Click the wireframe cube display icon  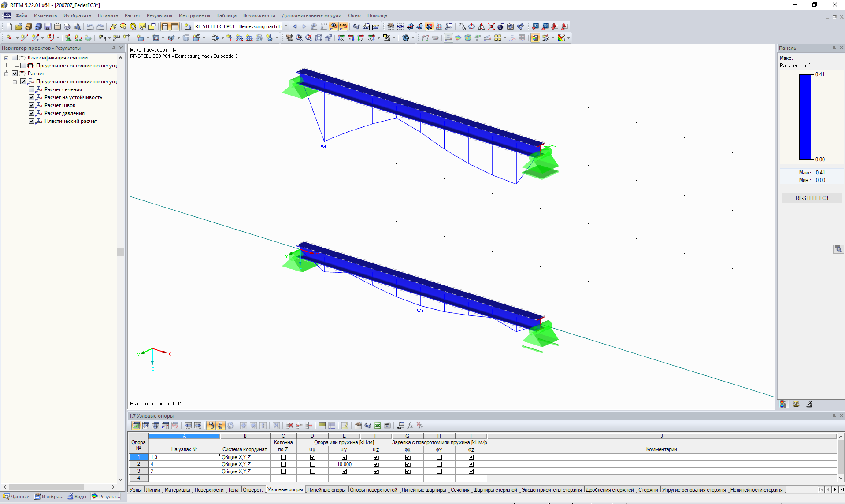coord(319,38)
